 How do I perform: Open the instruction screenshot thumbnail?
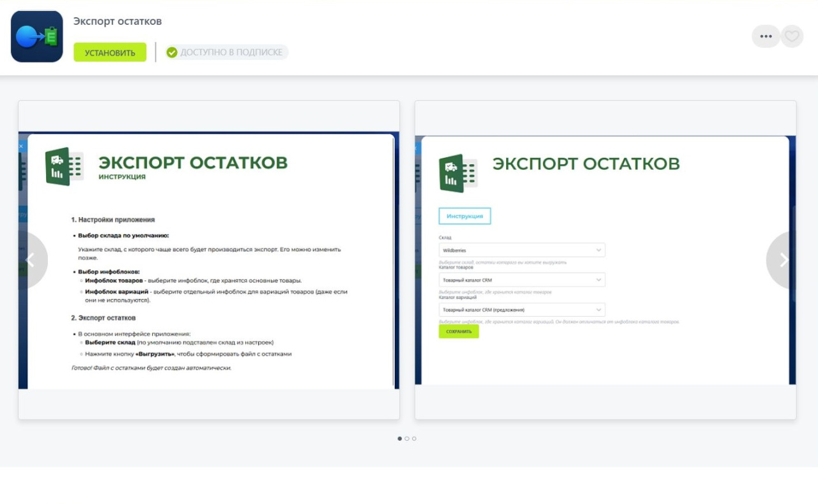tap(209, 260)
